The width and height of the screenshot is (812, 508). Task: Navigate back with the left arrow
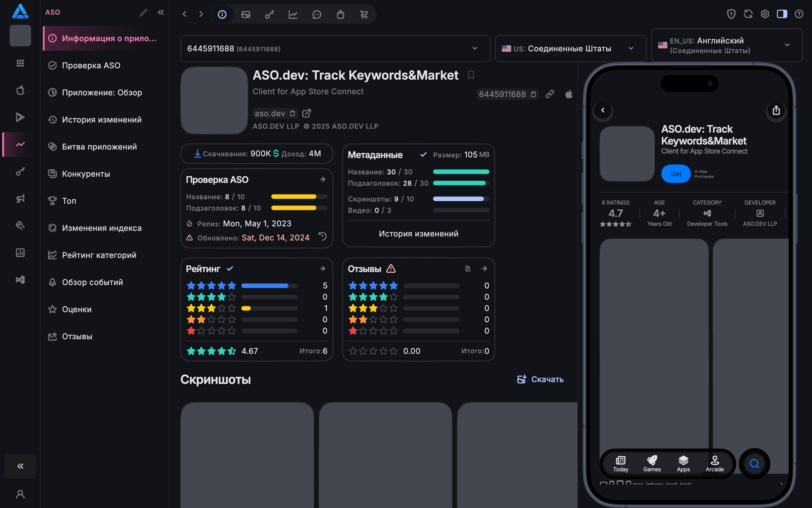click(184, 14)
